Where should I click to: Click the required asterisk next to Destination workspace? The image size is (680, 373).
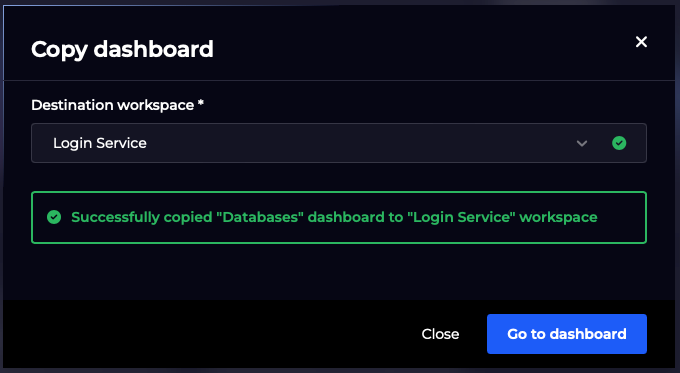tap(200, 103)
